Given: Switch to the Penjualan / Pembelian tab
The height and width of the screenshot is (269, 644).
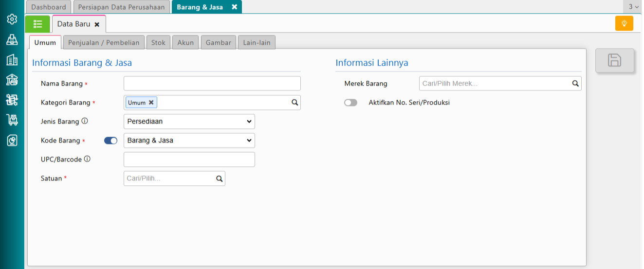Looking at the screenshot, I should tap(104, 43).
